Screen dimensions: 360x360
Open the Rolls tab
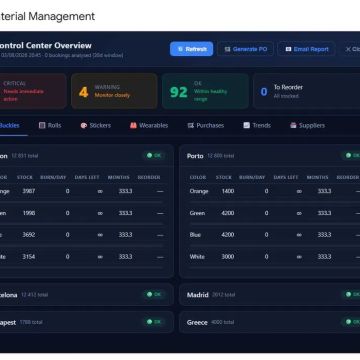50,125
